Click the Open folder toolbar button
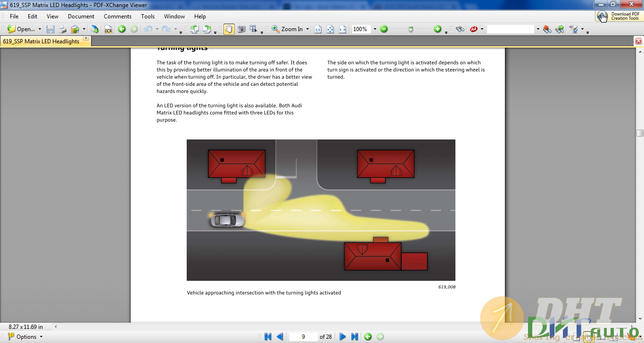644x343 pixels. point(21,29)
